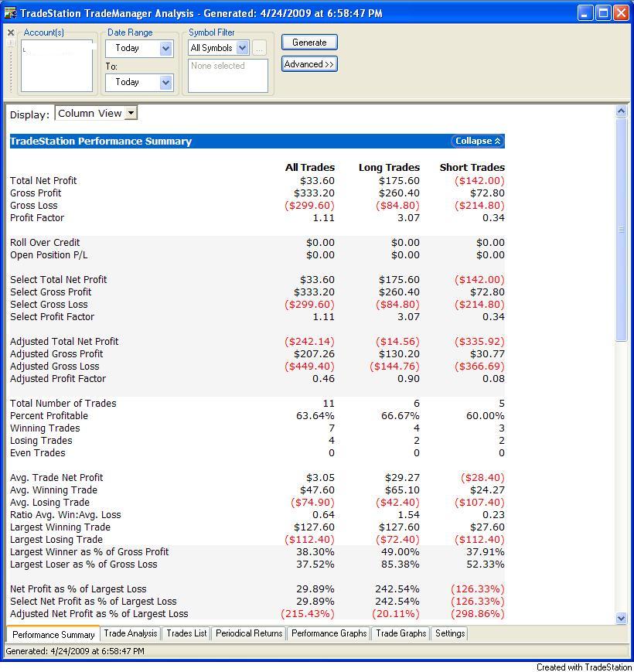Click the Short Trades column header
This screenshot has width=634, height=672.
(472, 168)
